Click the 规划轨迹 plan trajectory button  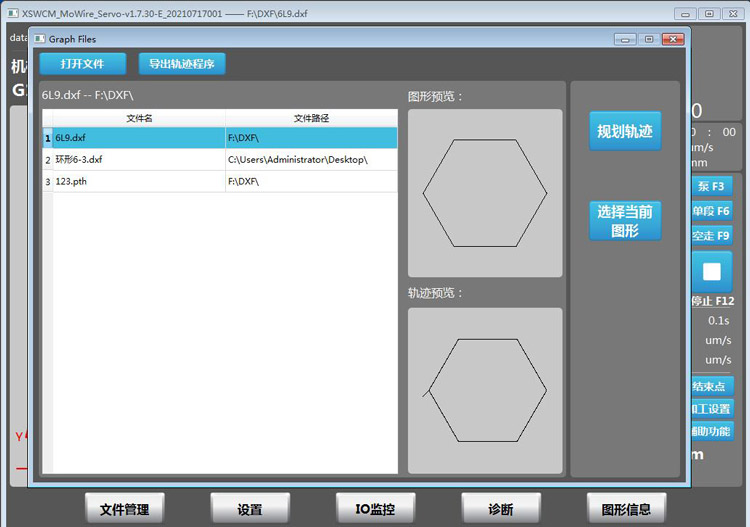tap(625, 131)
